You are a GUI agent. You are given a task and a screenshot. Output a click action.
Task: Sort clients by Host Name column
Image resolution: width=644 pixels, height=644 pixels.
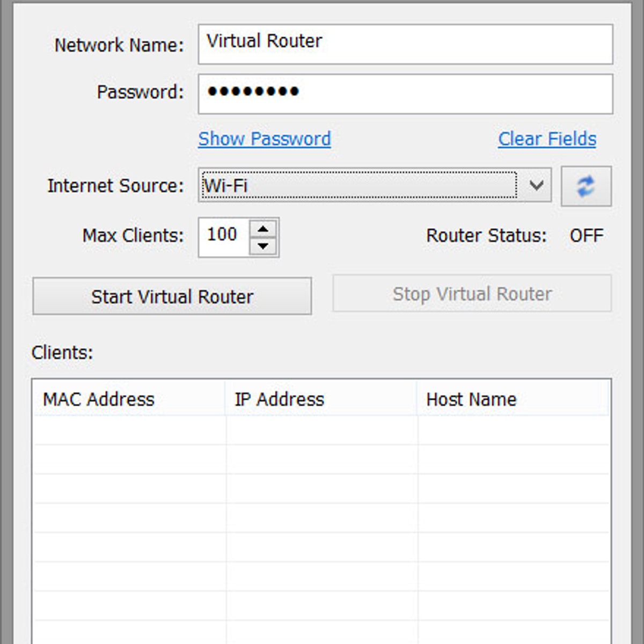click(513, 399)
